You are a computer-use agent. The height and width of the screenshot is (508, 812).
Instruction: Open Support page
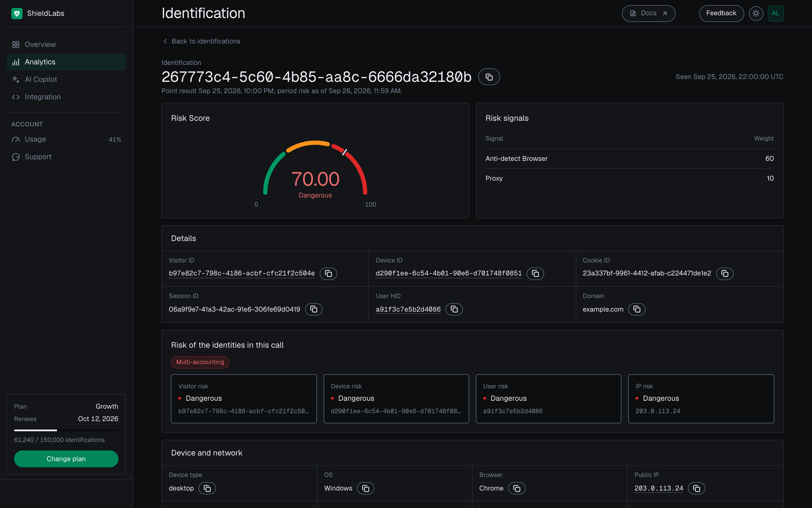[x=66, y=157]
